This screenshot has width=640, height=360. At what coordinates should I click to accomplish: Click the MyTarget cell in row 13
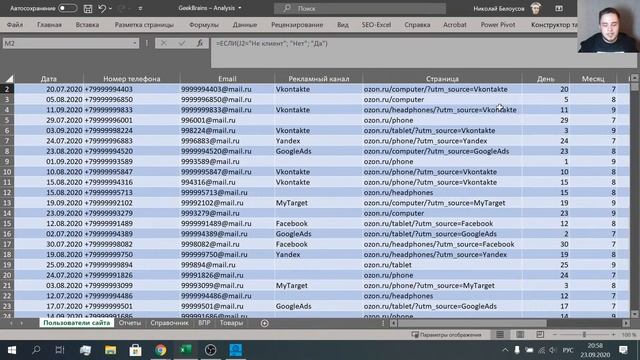pos(319,203)
